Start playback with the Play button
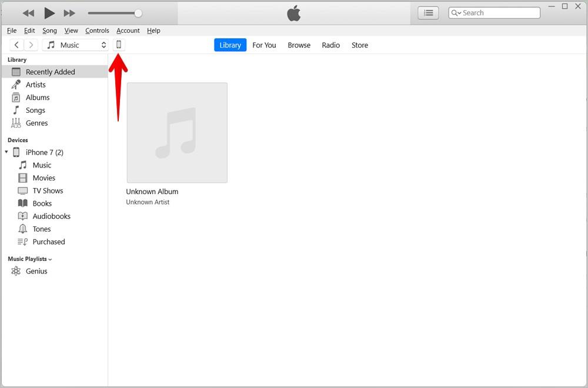588x388 pixels. click(49, 13)
